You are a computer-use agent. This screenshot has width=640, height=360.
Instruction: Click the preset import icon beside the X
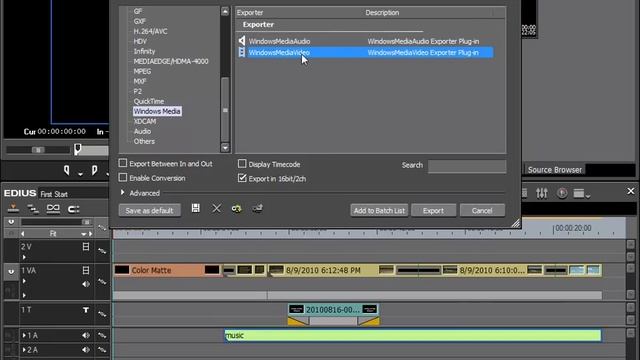(236, 209)
